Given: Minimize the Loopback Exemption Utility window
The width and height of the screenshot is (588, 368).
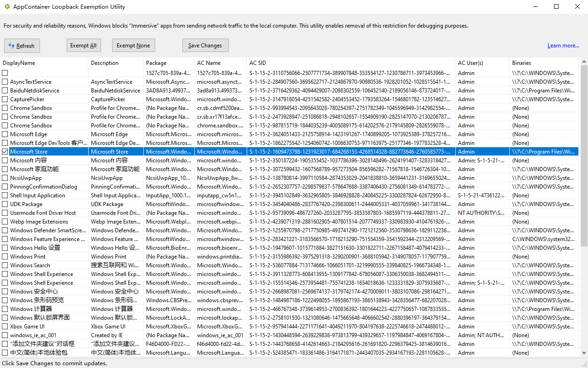Looking at the screenshot, I should coord(535,6).
